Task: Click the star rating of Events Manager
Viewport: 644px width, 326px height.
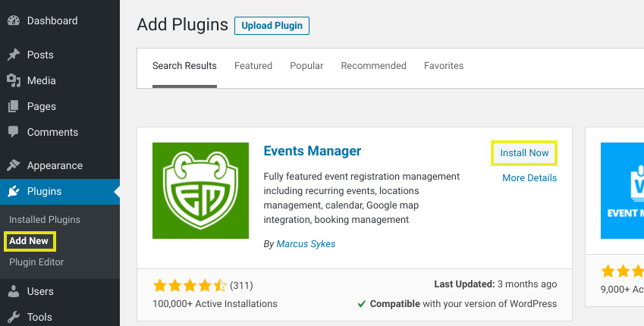Action: (x=190, y=285)
